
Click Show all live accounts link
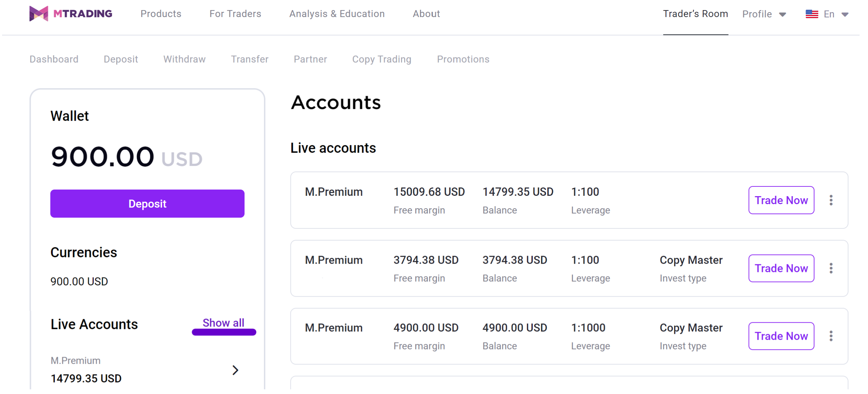tap(223, 323)
